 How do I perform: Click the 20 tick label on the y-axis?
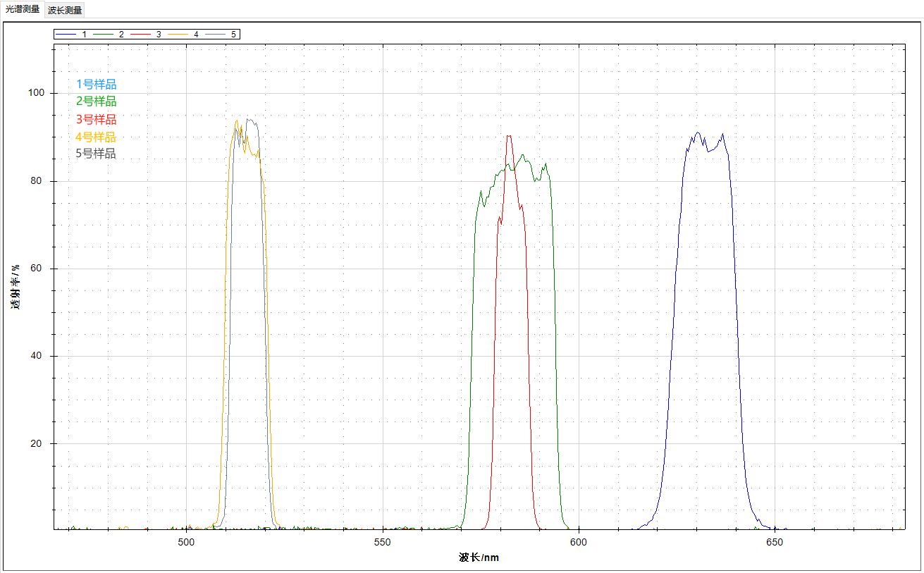pyautogui.click(x=39, y=443)
